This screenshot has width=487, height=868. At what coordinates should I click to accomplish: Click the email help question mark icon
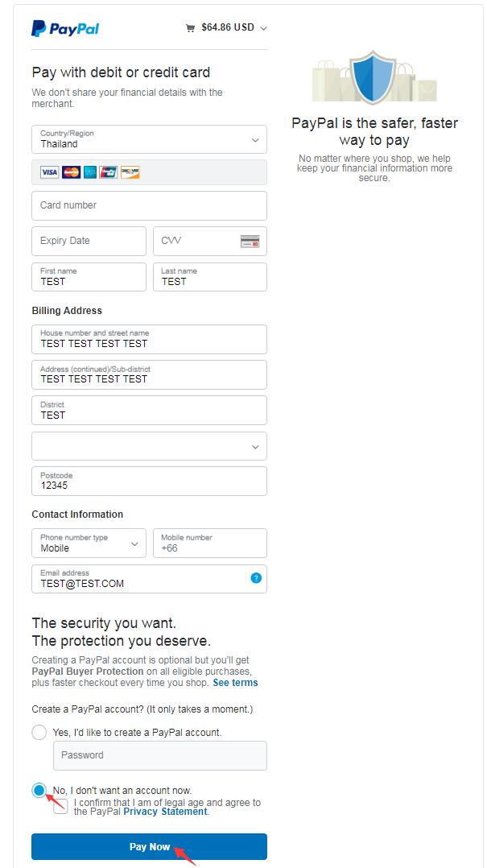click(x=256, y=578)
